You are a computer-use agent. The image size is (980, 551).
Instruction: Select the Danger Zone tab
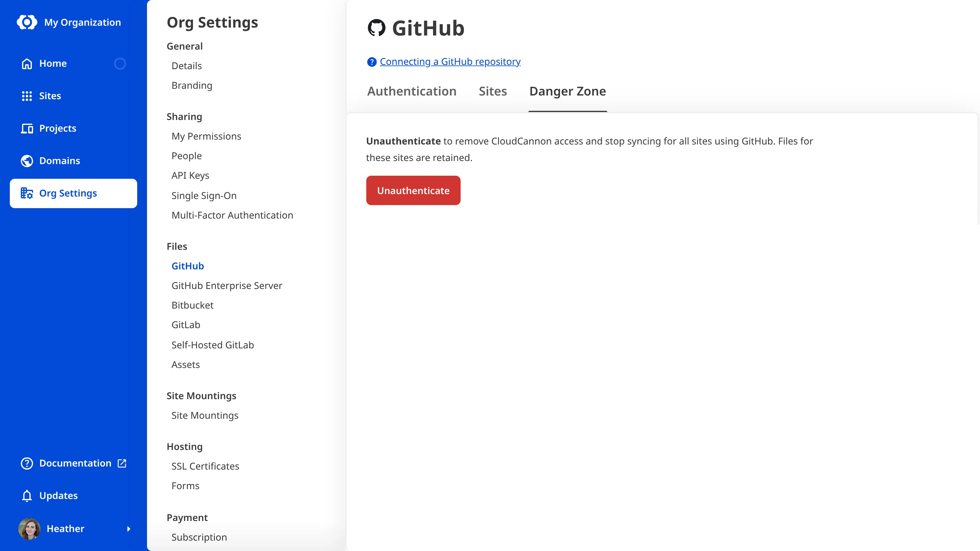pyautogui.click(x=567, y=91)
